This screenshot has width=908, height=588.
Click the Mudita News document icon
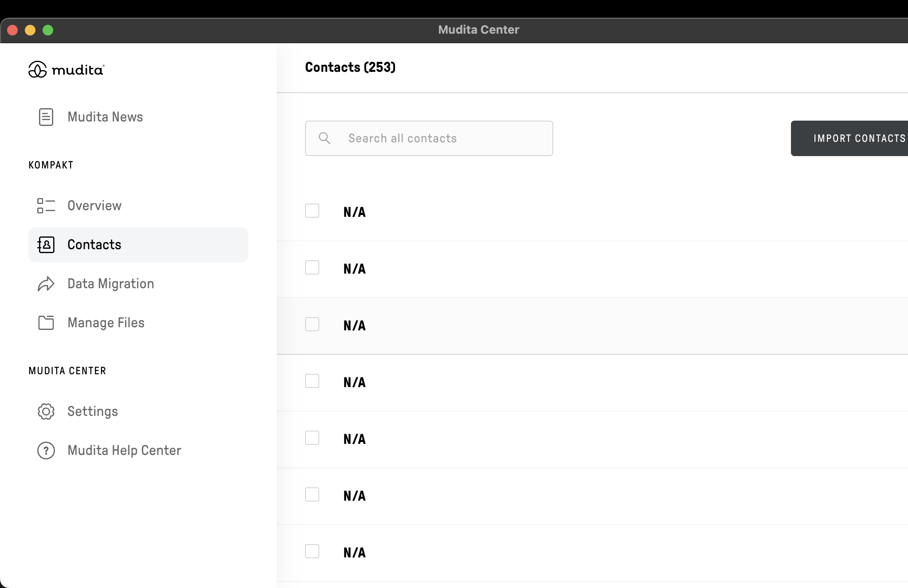(x=46, y=117)
